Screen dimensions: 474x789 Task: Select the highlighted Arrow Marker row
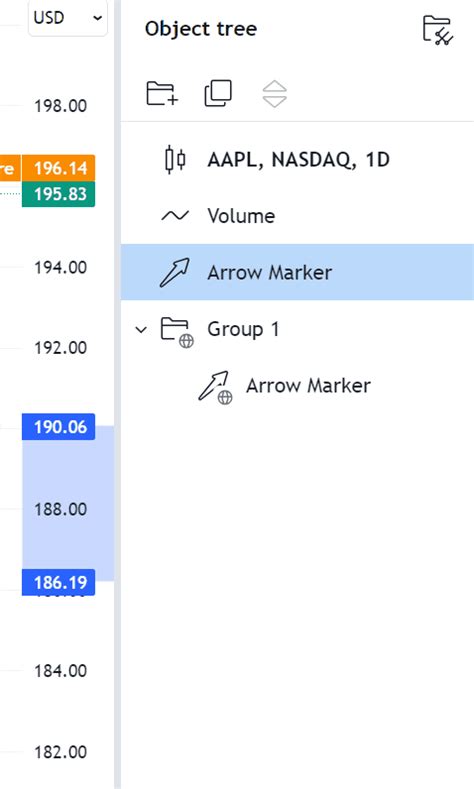coord(297,272)
